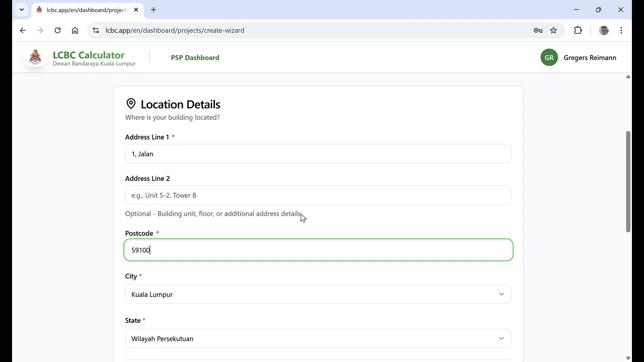The height and width of the screenshot is (362, 644).
Task: Open a new browser tab
Action: coord(153,10)
